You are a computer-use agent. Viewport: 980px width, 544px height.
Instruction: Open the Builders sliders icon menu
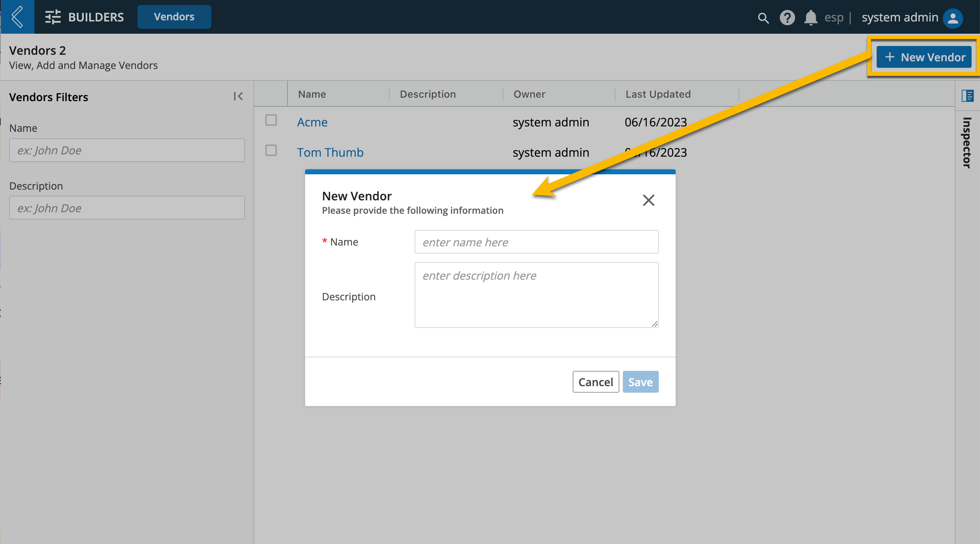53,17
